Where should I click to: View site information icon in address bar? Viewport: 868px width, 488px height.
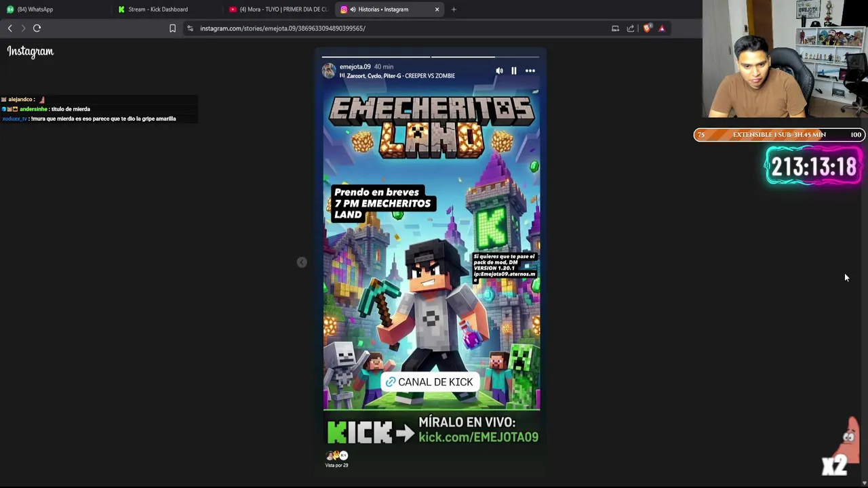190,28
